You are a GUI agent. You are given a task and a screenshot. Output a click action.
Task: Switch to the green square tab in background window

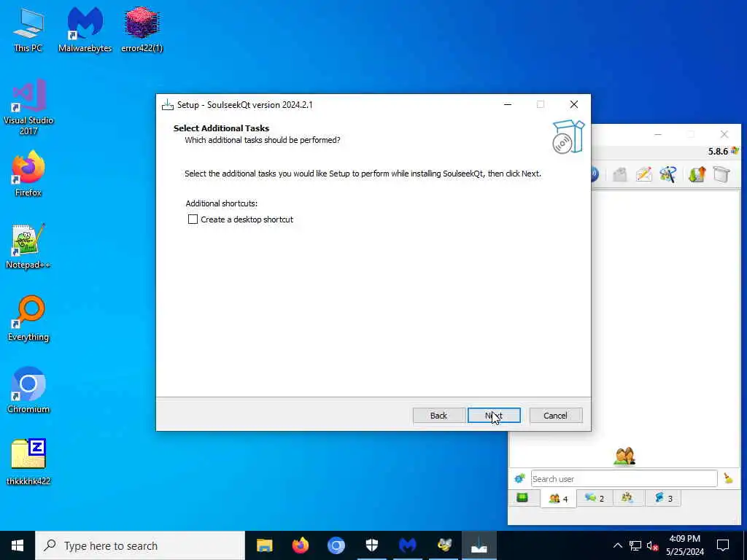point(522,498)
